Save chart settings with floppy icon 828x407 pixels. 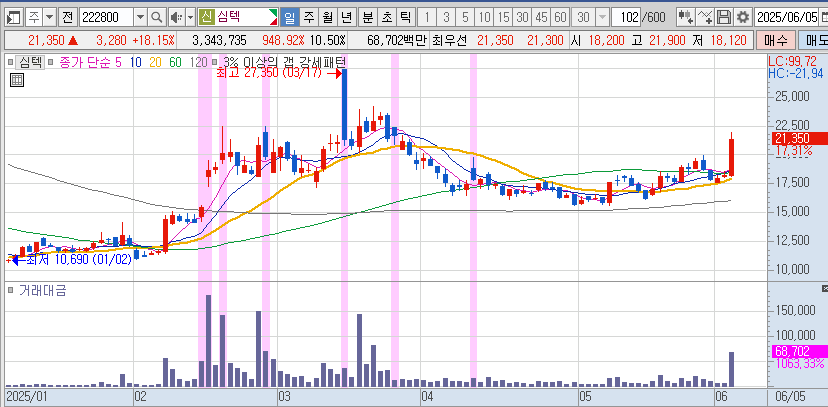(724, 18)
